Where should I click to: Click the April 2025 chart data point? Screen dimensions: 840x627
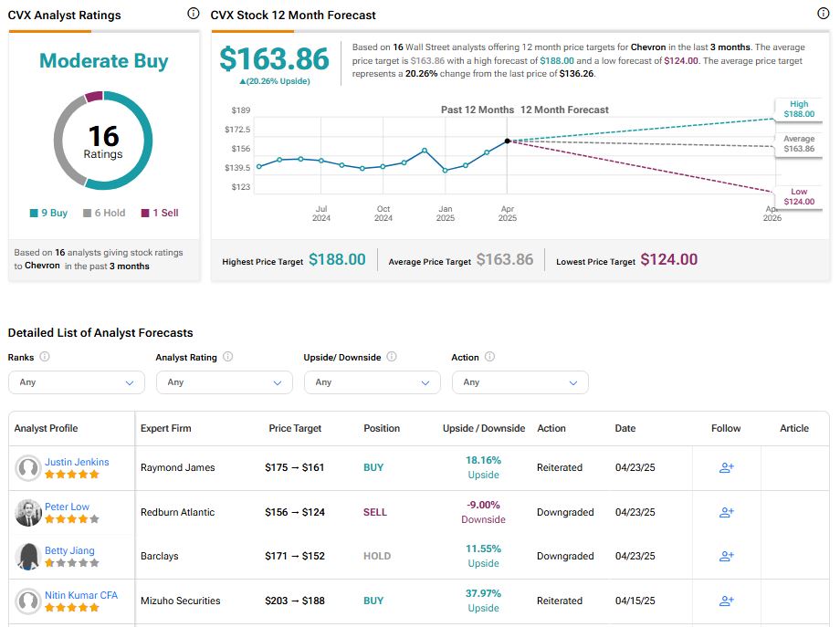508,141
